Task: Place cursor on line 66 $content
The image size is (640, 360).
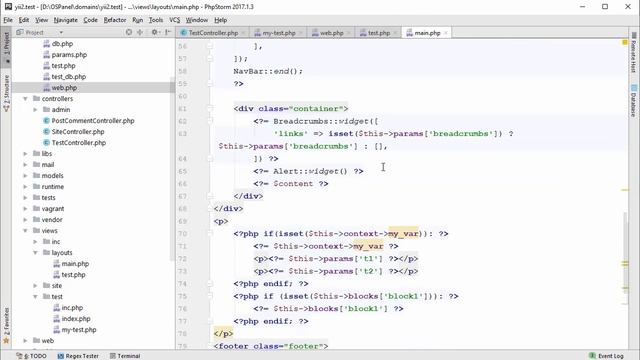Action: (x=293, y=184)
